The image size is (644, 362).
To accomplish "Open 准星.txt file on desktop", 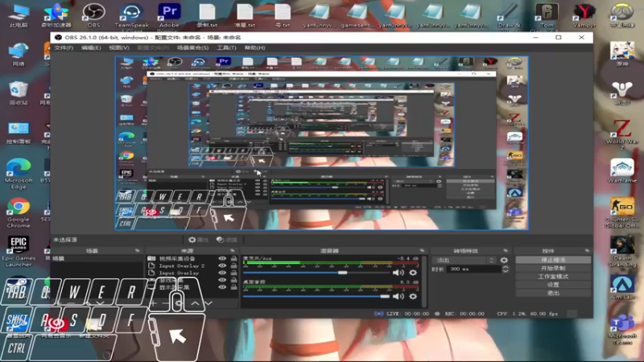I will click(245, 15).
